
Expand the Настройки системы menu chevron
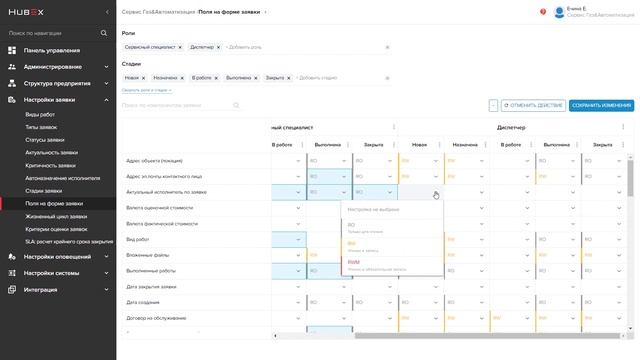pos(107,273)
